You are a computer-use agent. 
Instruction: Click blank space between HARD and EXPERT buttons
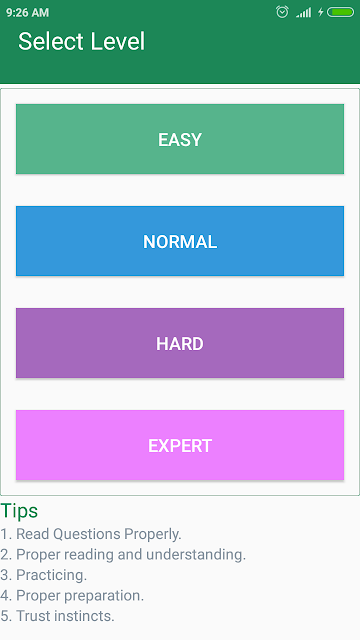(180, 394)
